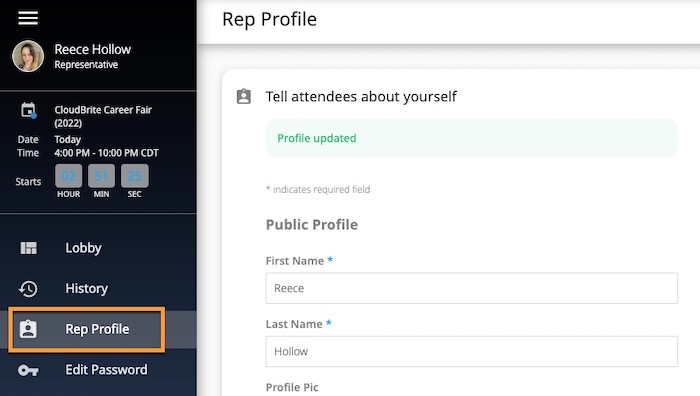Click the Last Name input field
700x396 pixels.
click(x=471, y=352)
